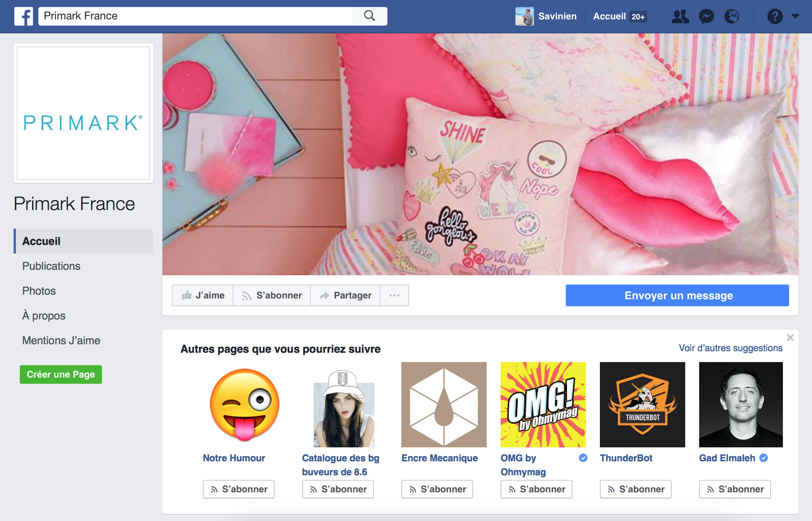Click Encre Mecanique page name
Image resolution: width=812 pixels, height=521 pixels.
[x=439, y=458]
